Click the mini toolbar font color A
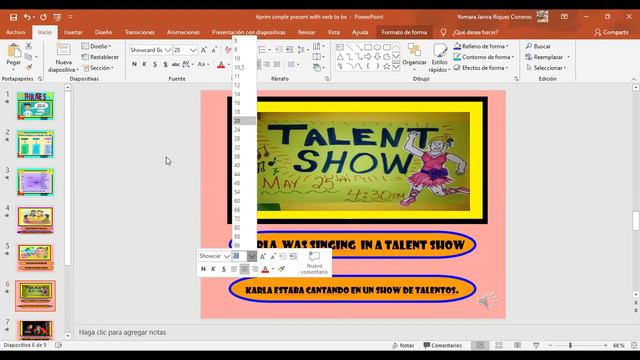 click(x=265, y=269)
